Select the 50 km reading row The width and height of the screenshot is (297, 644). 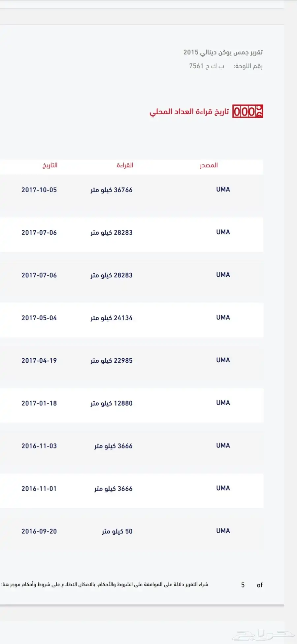point(132,531)
